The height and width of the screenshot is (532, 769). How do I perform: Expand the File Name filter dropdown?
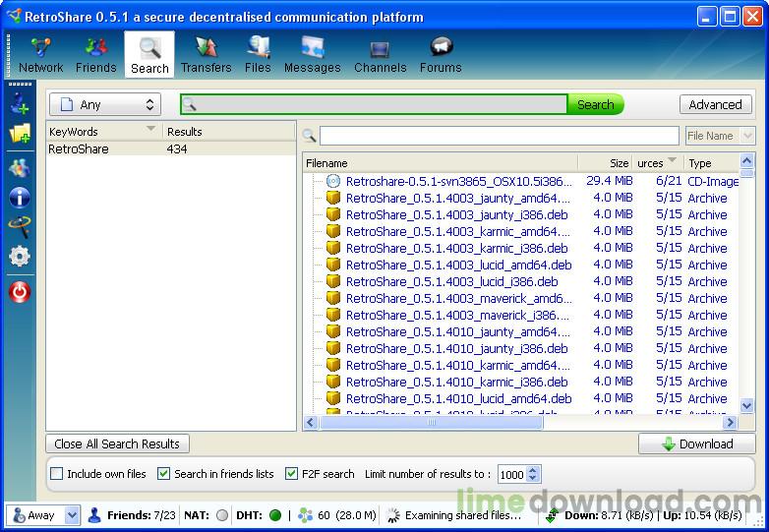coord(720,136)
